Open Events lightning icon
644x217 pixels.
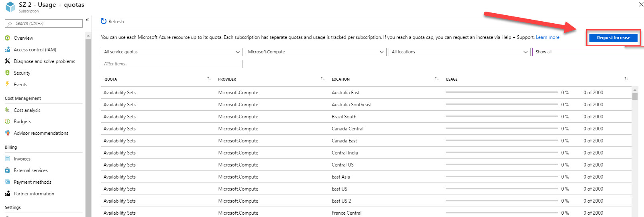click(x=7, y=84)
